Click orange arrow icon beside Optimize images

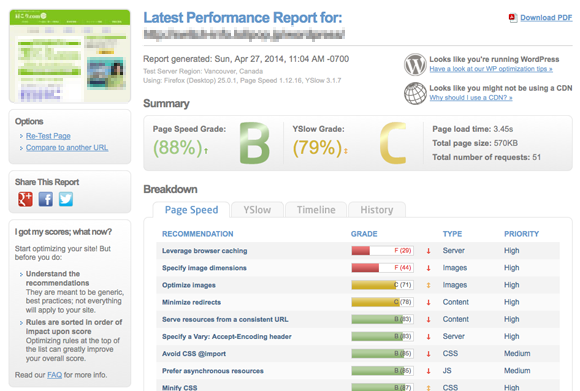428,285
